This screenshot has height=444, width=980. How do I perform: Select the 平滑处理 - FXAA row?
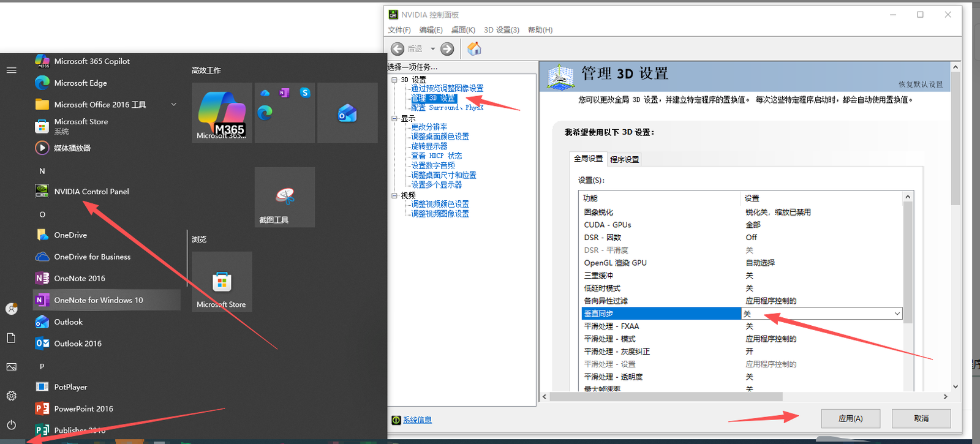[741, 326]
